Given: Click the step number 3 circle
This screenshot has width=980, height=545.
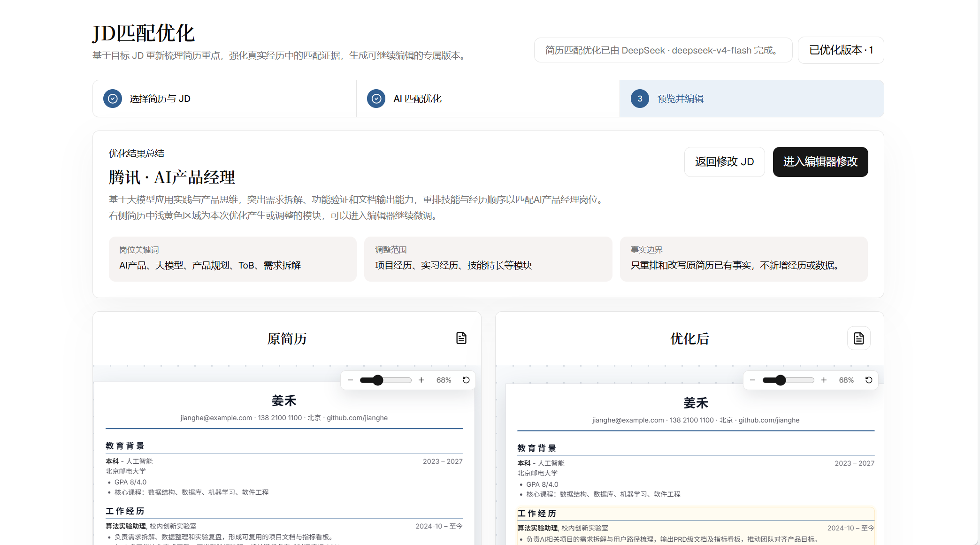Looking at the screenshot, I should (x=640, y=99).
